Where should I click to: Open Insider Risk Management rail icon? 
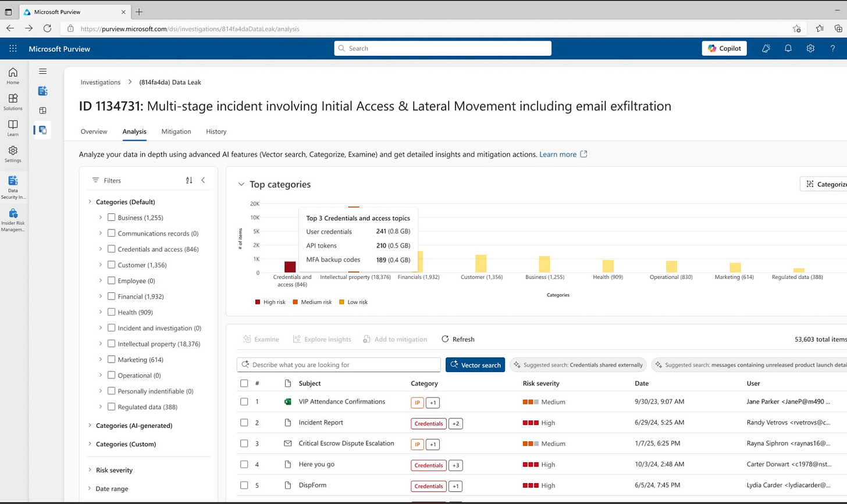coord(13,221)
